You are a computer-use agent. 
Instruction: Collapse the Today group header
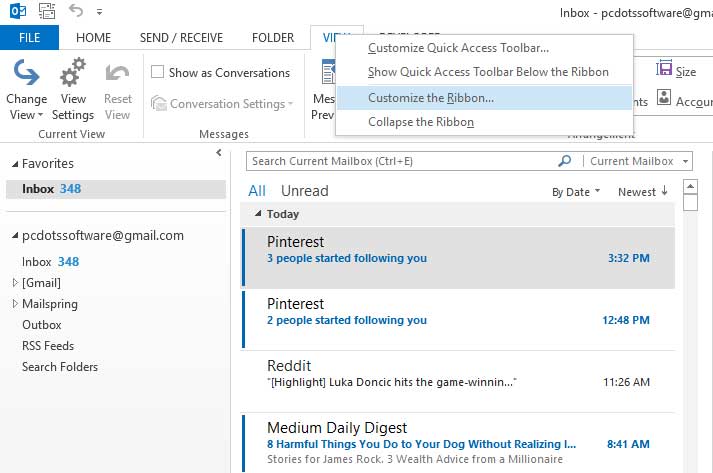pos(258,214)
